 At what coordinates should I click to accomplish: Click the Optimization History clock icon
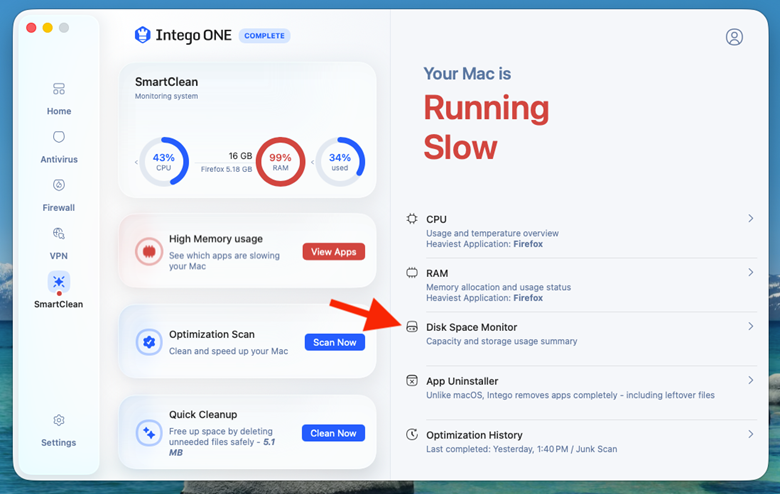tap(412, 434)
